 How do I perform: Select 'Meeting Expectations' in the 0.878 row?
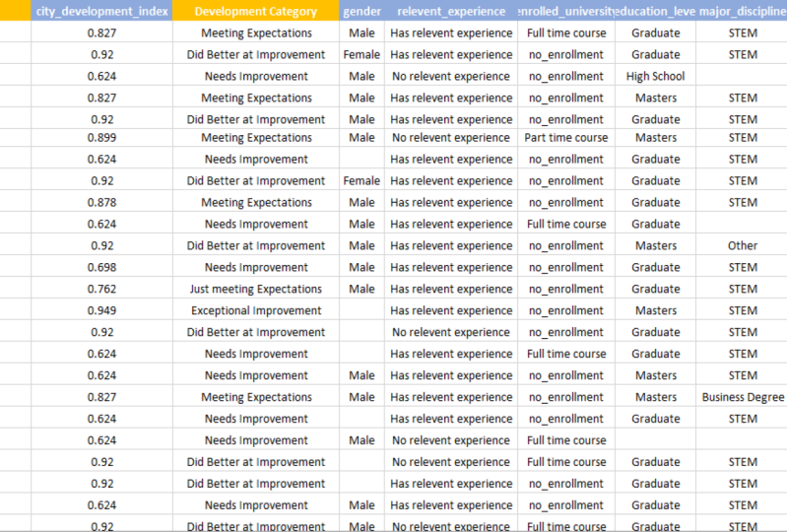pyautogui.click(x=256, y=202)
